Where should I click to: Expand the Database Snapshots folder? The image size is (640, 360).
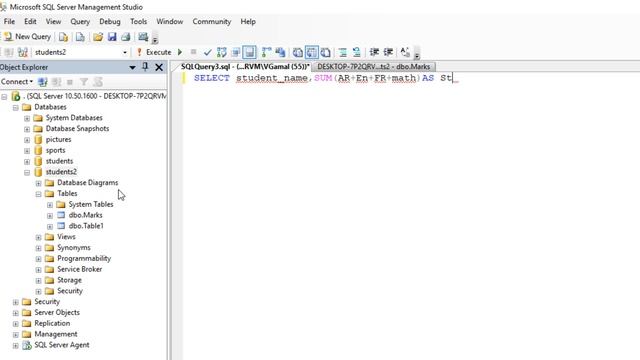(27, 129)
